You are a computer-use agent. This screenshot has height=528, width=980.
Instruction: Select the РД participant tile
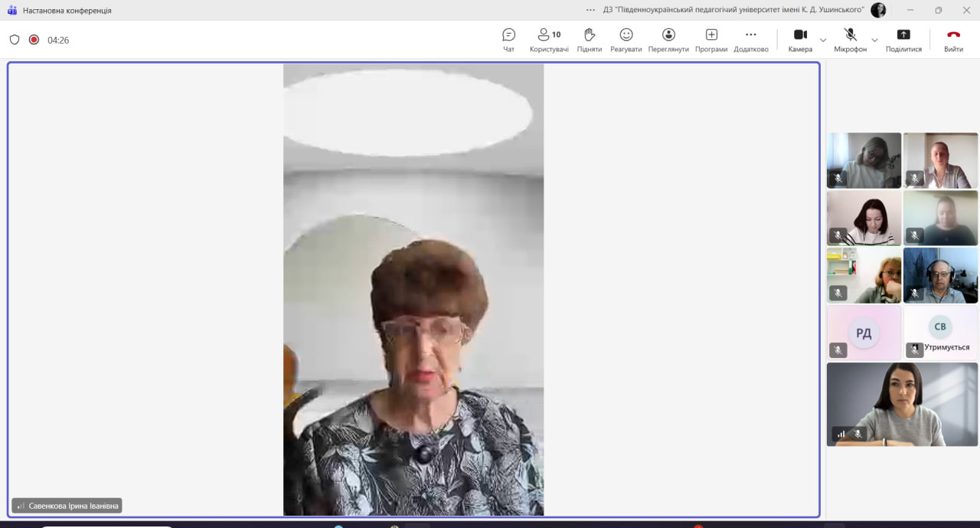pos(864,333)
